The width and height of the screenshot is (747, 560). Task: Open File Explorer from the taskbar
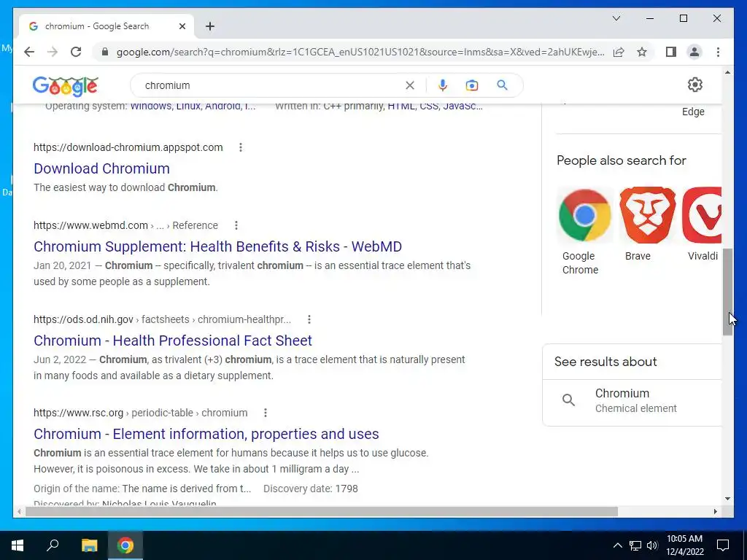coord(89,545)
